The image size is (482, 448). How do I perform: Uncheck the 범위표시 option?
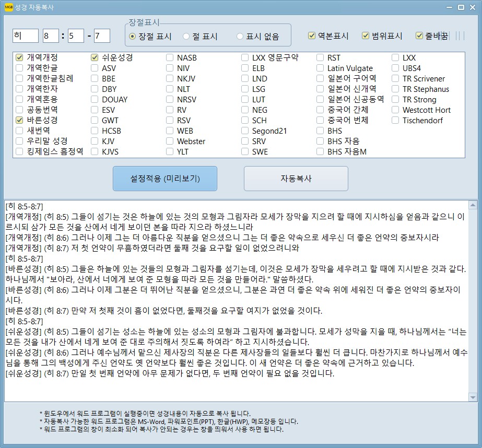click(x=366, y=36)
